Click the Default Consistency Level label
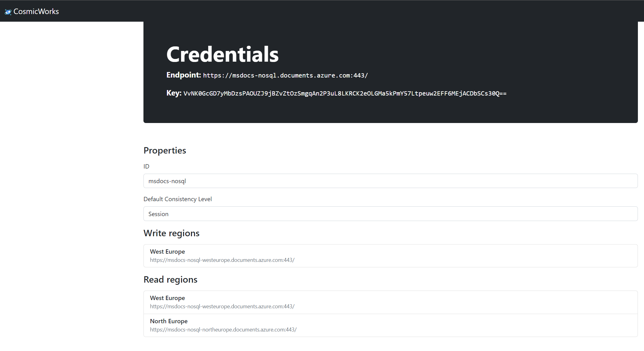 [x=177, y=199]
